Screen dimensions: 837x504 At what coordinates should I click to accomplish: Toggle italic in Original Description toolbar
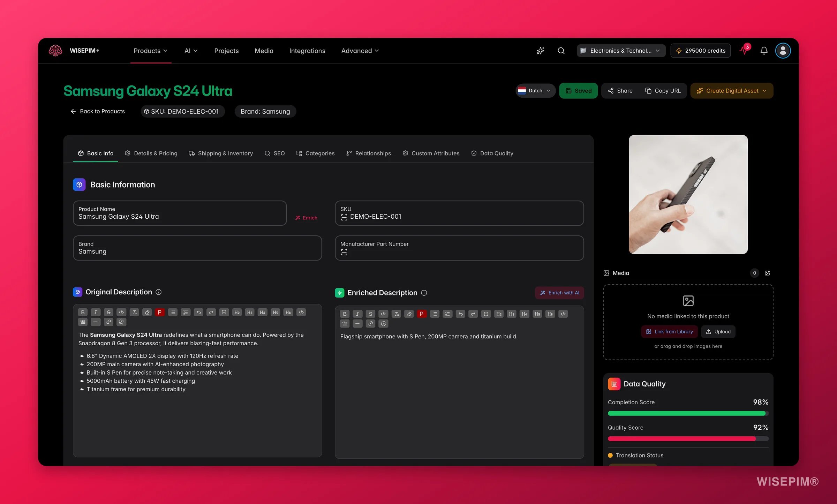pos(96,312)
